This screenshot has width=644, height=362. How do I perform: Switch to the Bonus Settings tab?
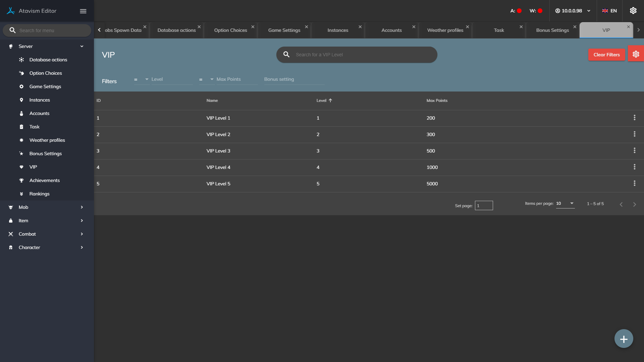tap(552, 30)
